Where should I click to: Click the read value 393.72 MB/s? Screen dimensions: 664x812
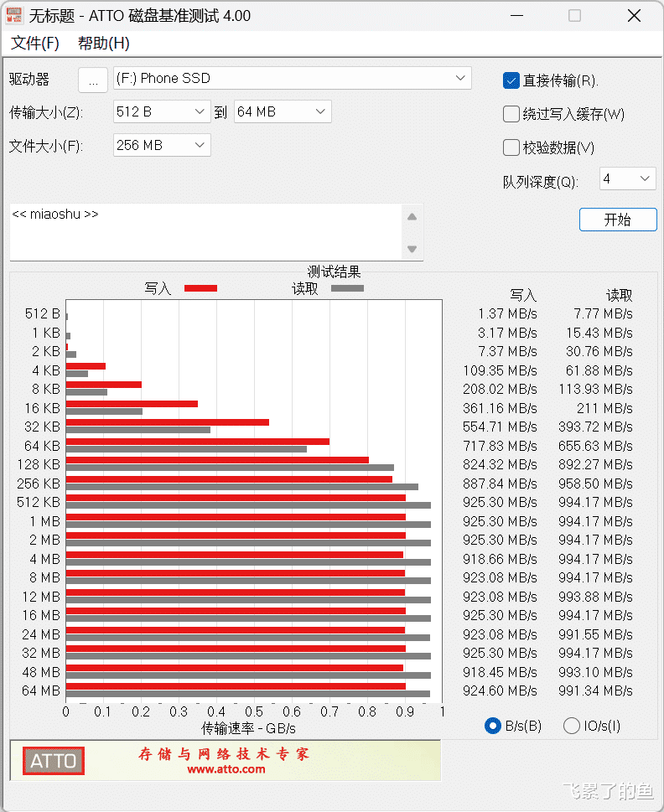click(x=595, y=427)
